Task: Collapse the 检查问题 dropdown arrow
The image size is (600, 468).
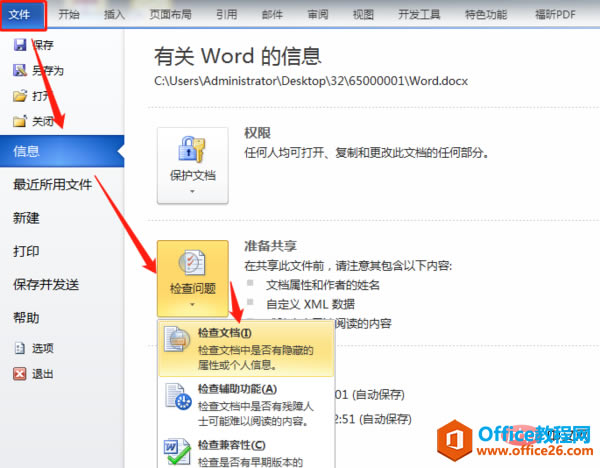Action: tap(192, 305)
